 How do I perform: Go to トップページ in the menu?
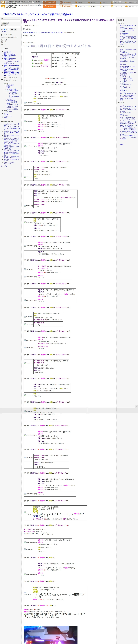coord(7,51)
